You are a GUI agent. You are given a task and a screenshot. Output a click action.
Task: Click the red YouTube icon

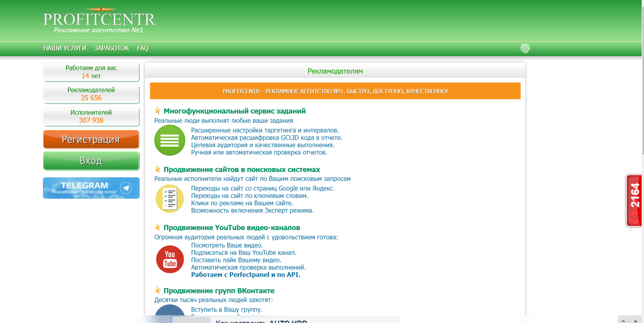(170, 259)
